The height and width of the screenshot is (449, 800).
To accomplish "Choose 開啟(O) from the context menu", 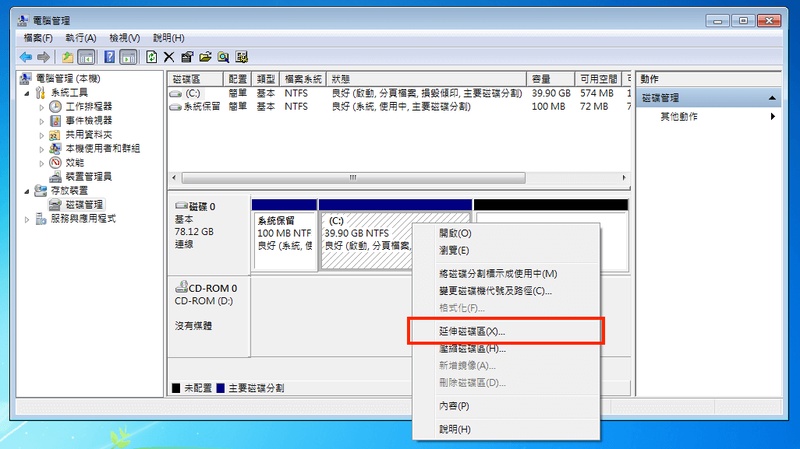I will 506,233.
